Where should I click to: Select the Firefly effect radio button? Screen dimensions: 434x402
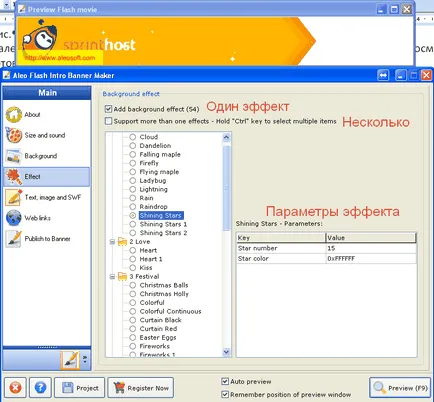[x=133, y=163]
